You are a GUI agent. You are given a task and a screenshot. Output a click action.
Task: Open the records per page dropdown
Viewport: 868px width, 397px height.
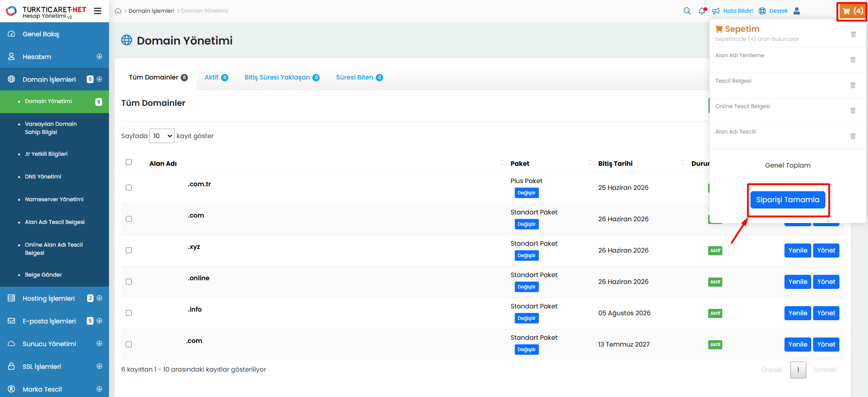point(162,136)
